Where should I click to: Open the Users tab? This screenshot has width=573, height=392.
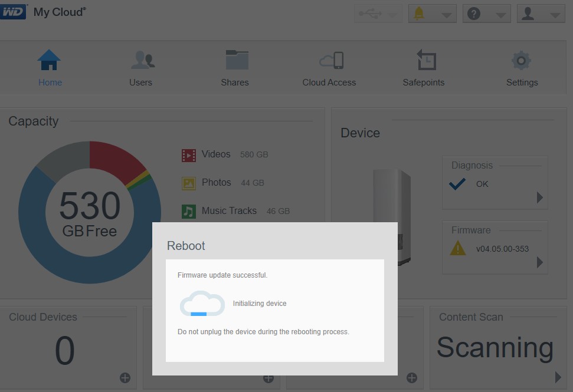(140, 68)
